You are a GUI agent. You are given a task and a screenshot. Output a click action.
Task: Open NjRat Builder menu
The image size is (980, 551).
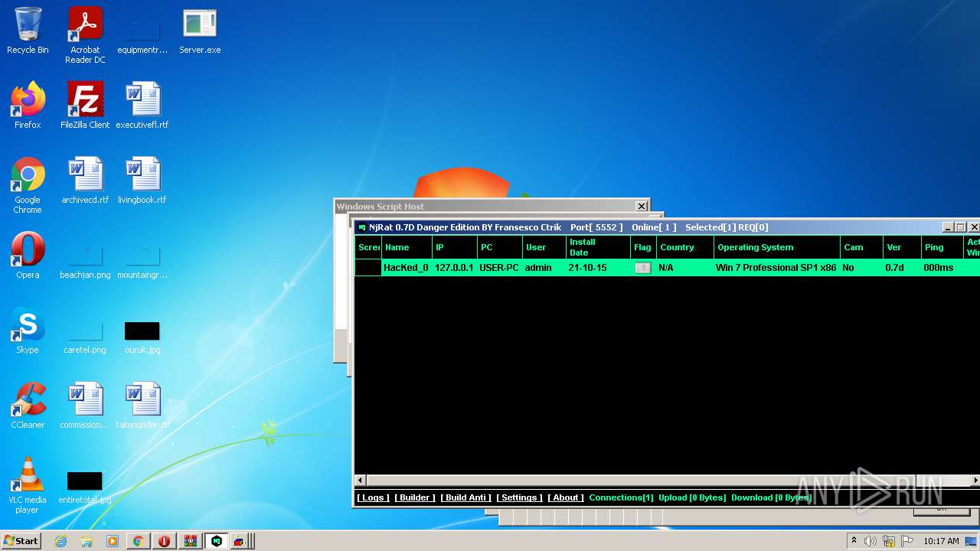tap(415, 497)
